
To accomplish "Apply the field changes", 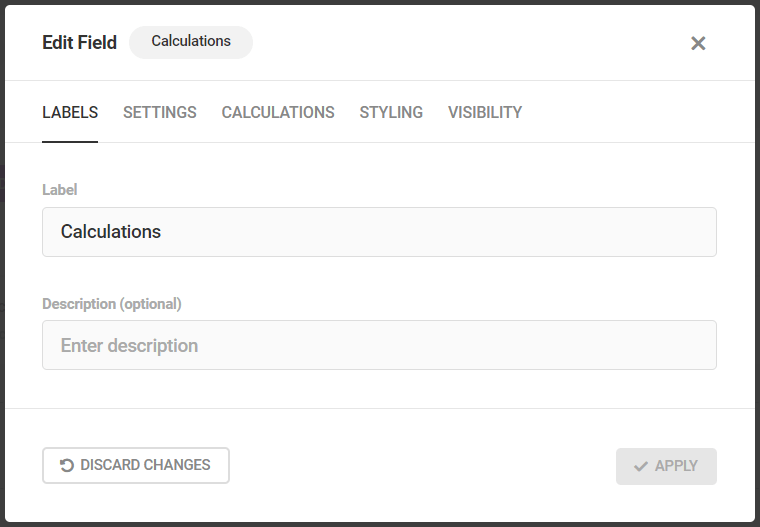I will click(x=666, y=466).
